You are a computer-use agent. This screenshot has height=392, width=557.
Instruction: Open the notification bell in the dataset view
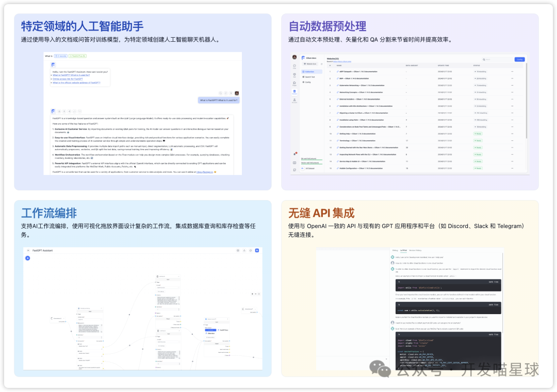click(294, 154)
